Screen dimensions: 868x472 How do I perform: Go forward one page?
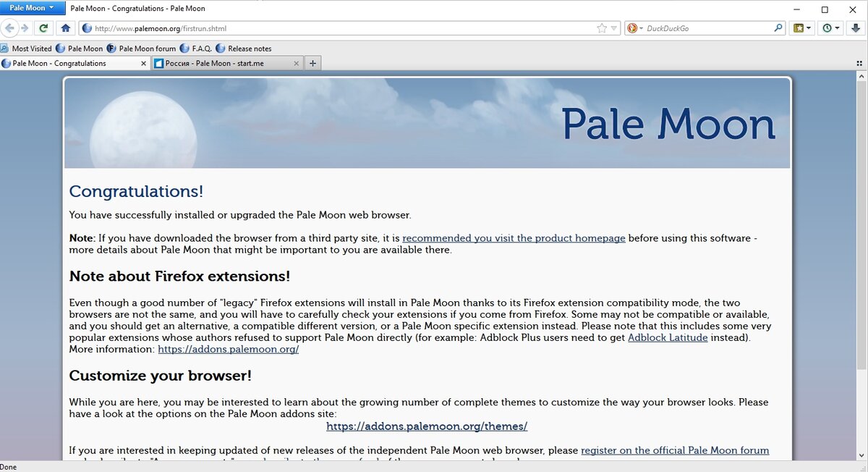click(x=25, y=28)
